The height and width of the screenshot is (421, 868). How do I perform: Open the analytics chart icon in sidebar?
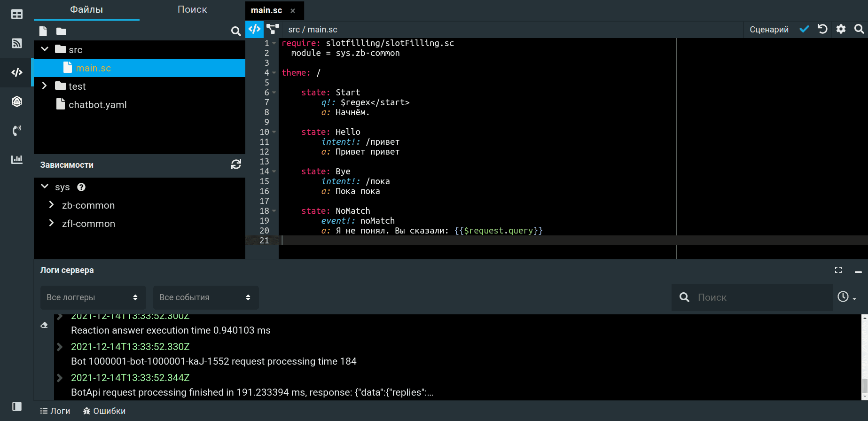pyautogui.click(x=17, y=159)
